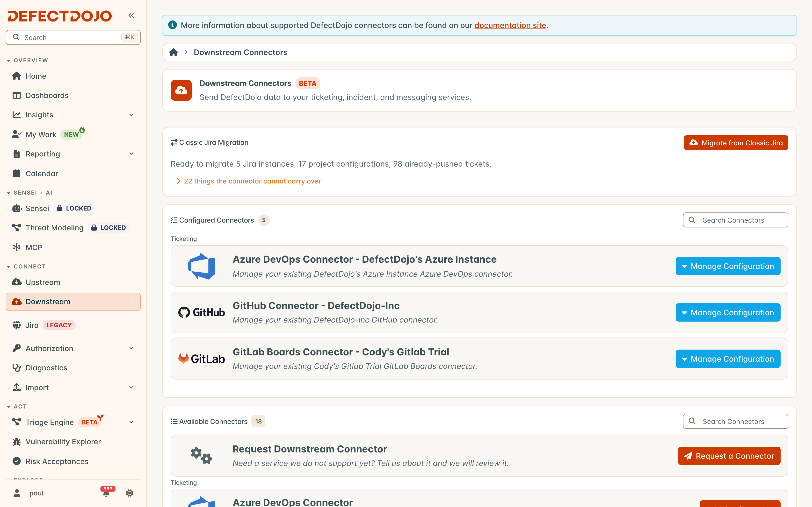Click the Downstream Connectors cloud upload icon
Viewport: 812px width, 507px height.
click(181, 90)
